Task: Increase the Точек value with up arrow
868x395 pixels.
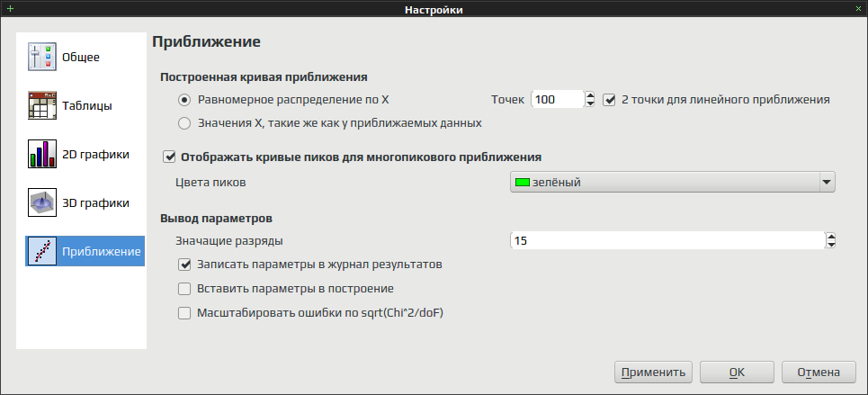Action: pyautogui.click(x=590, y=96)
